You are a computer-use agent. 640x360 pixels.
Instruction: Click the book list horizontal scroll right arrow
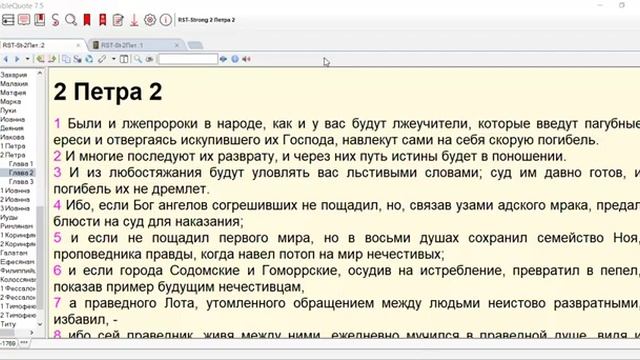tap(32, 333)
